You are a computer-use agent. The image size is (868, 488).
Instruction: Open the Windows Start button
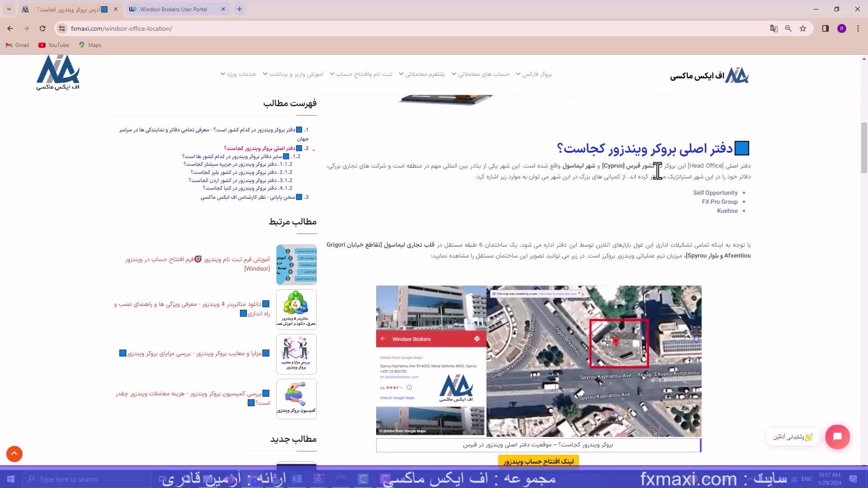(x=11, y=479)
